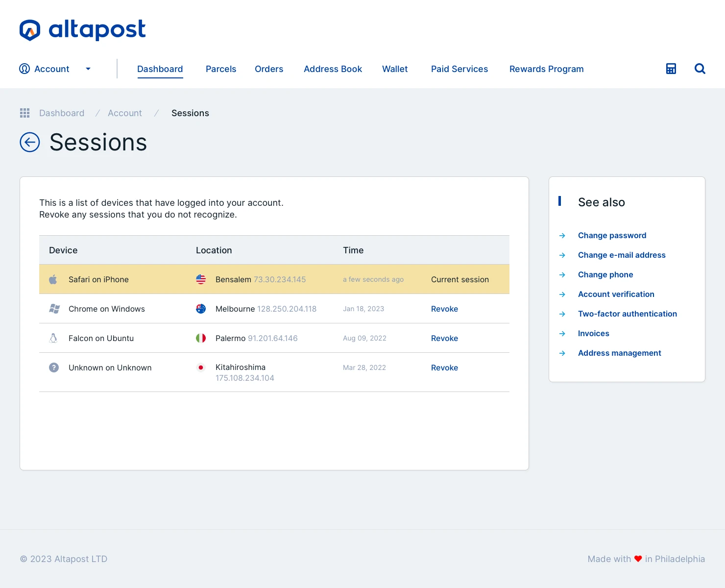
Task: Click the Windows icon for Chrome session
Action: coord(54,309)
